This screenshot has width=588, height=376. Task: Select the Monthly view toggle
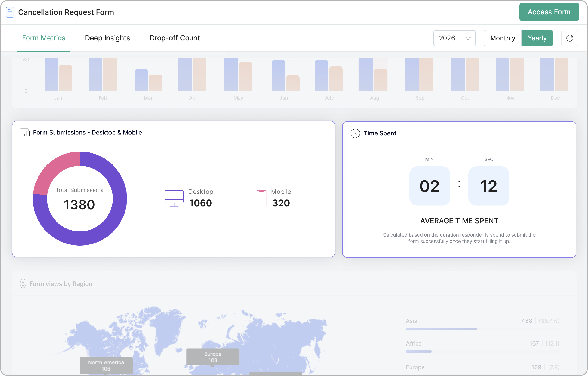(503, 38)
